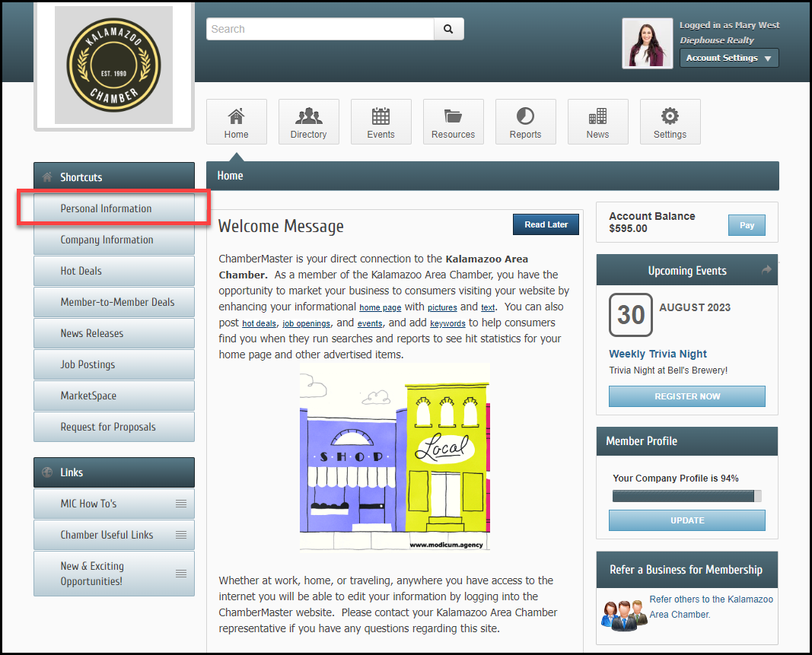
Task: Click the MIC How To's list icon
Action: coord(180,504)
